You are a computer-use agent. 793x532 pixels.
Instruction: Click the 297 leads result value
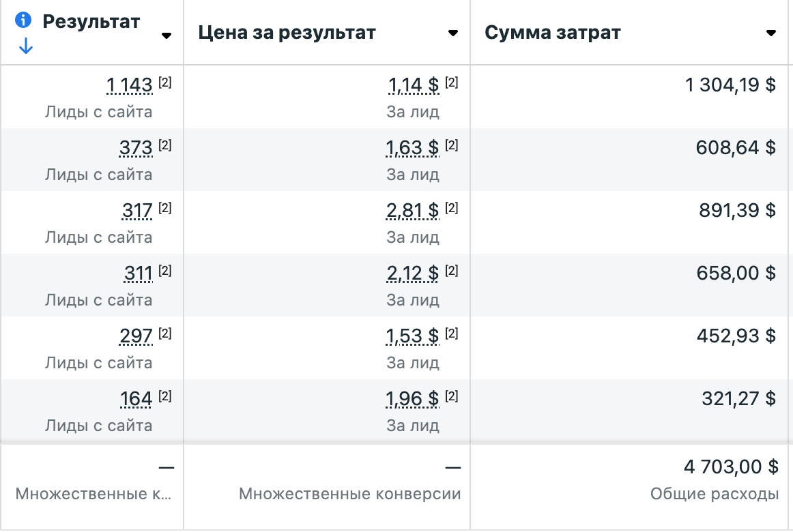pyautogui.click(x=136, y=336)
